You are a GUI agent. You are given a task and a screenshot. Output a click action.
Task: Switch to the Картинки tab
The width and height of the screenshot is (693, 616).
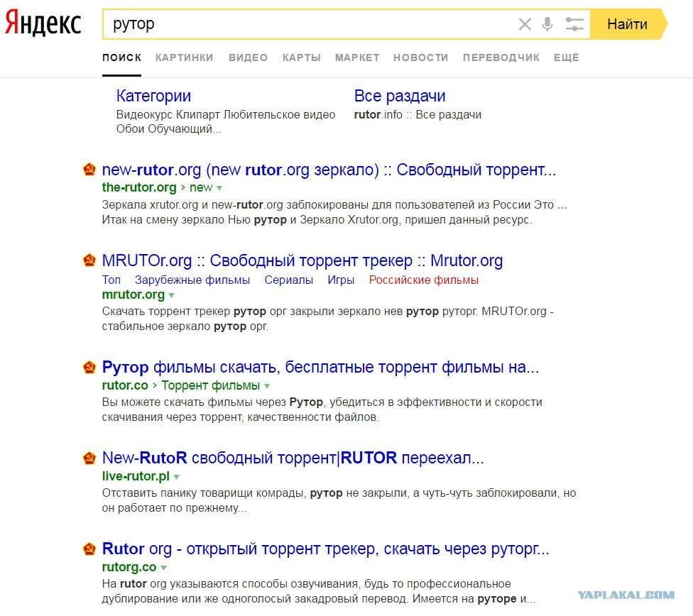tap(185, 57)
